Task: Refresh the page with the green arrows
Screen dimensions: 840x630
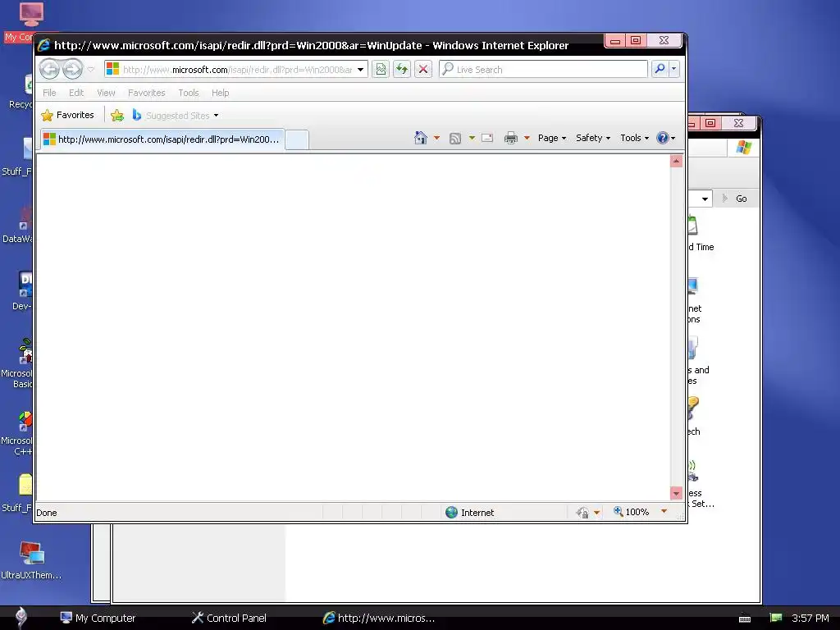Action: tap(402, 69)
